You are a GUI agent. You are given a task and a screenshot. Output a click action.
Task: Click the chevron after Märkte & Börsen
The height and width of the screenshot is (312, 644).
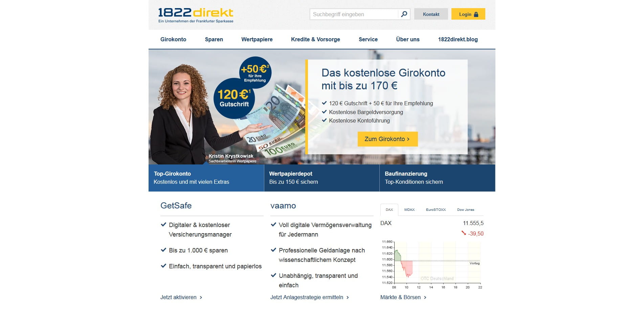click(425, 297)
